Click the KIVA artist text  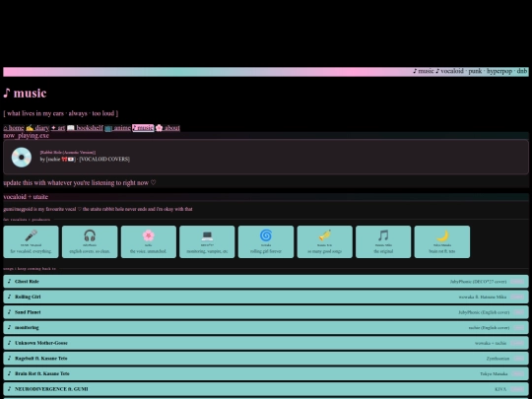click(x=500, y=389)
